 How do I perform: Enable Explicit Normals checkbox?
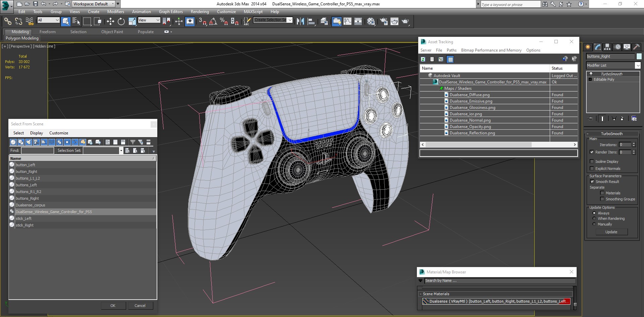pos(592,169)
